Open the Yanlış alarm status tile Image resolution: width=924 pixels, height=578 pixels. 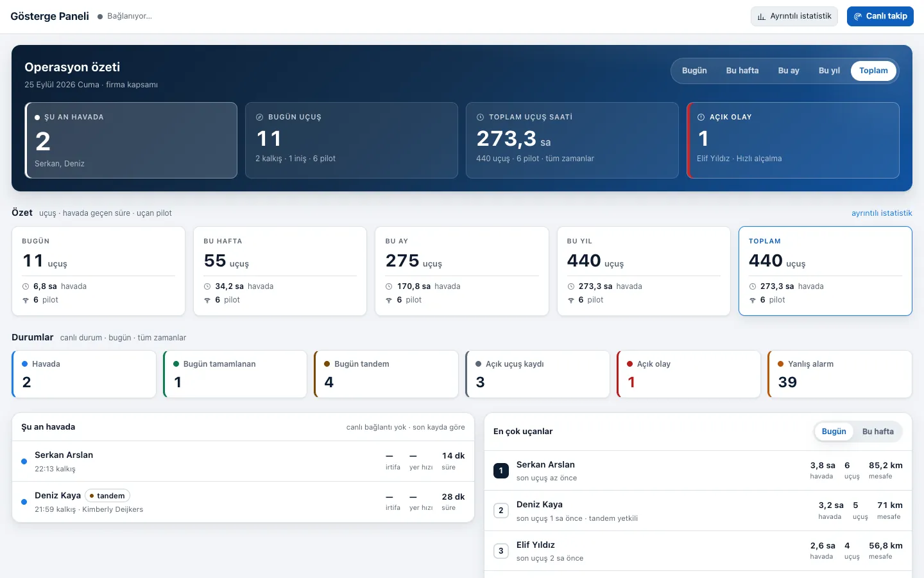click(840, 374)
